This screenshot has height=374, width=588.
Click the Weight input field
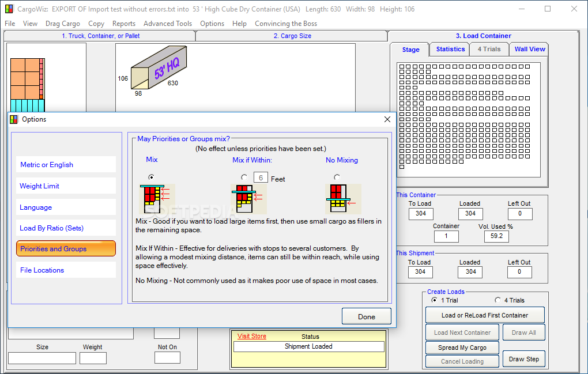tap(93, 358)
